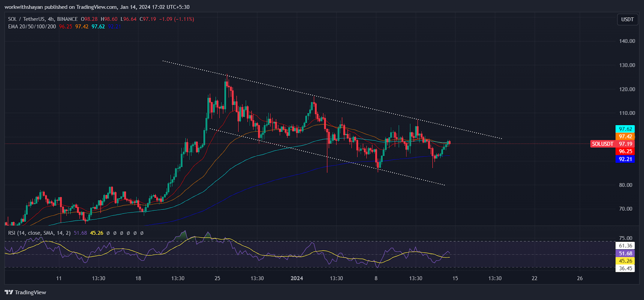This screenshot has width=644, height=300.
Task: Click the USDT currency button
Action: (x=627, y=19)
